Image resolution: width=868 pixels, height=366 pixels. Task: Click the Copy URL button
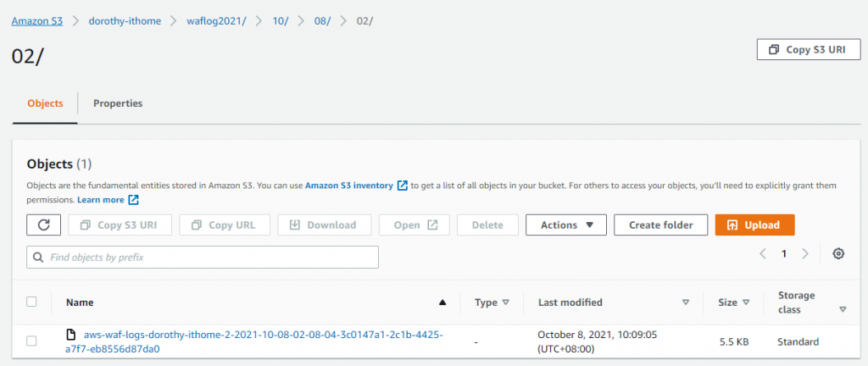[225, 225]
